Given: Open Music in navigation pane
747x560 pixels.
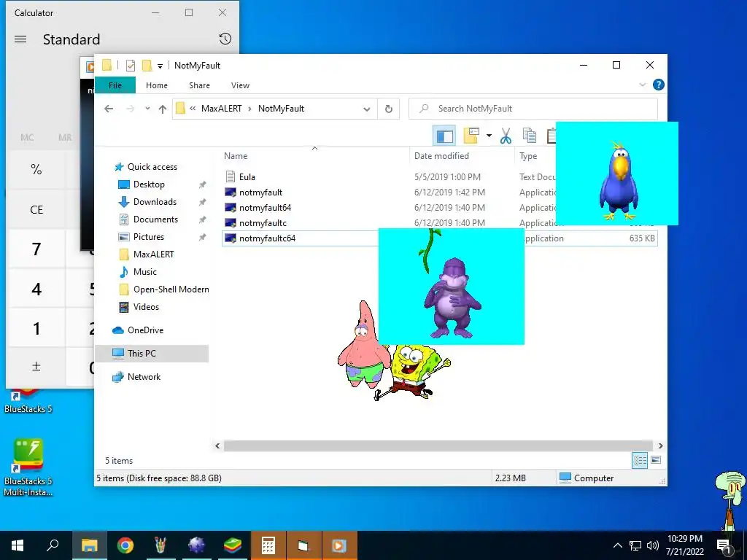Looking at the screenshot, I should (x=145, y=272).
